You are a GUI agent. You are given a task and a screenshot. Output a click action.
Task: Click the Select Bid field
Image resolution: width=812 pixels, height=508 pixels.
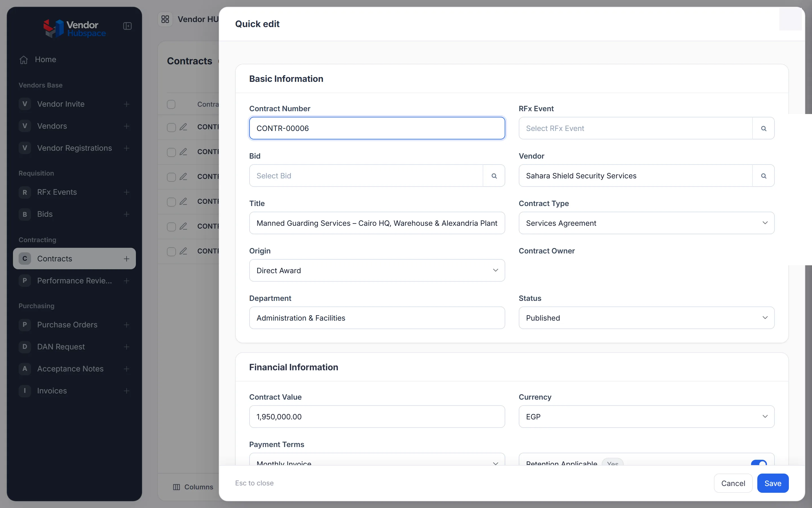coord(366,176)
